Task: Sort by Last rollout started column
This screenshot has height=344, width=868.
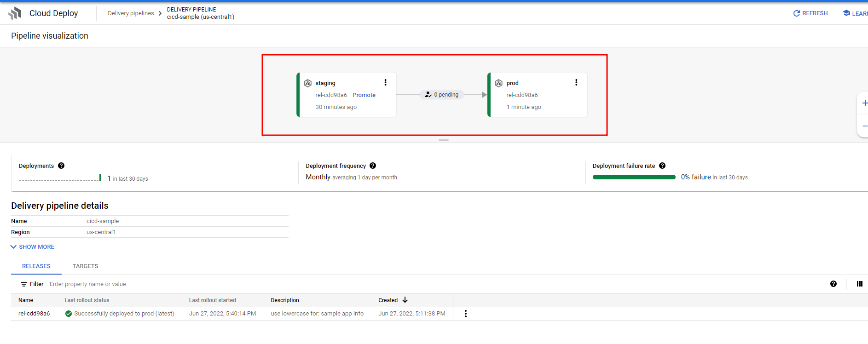Action: point(213,300)
